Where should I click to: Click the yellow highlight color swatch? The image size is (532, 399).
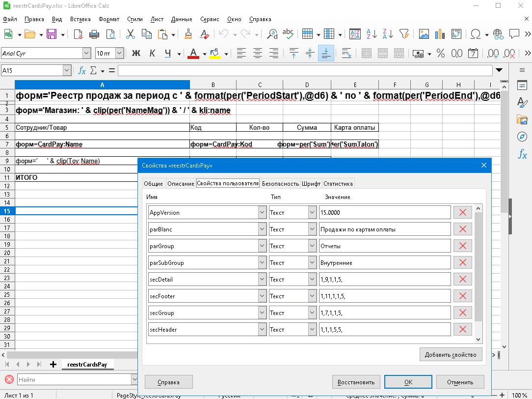point(214,53)
